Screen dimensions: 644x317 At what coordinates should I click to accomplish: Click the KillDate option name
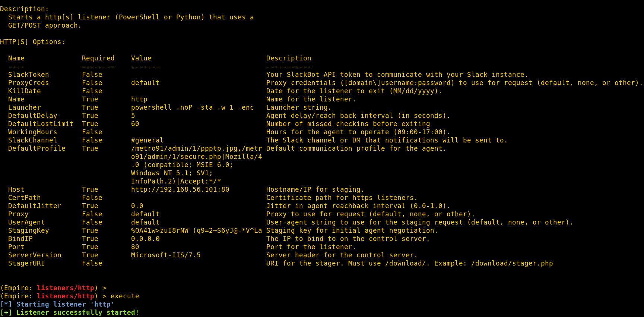click(24, 91)
